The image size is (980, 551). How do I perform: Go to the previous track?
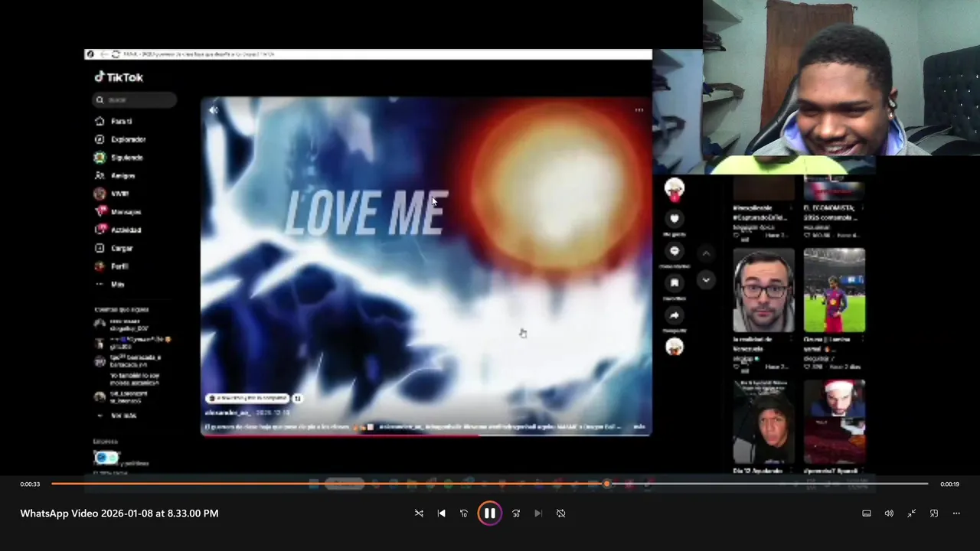coord(441,514)
